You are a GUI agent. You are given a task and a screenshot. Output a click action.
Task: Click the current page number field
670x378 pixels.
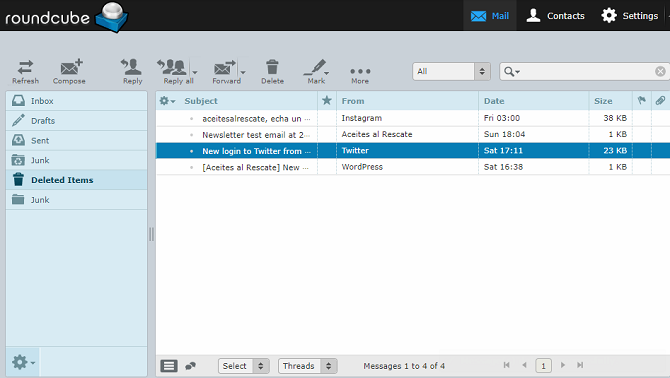543,366
